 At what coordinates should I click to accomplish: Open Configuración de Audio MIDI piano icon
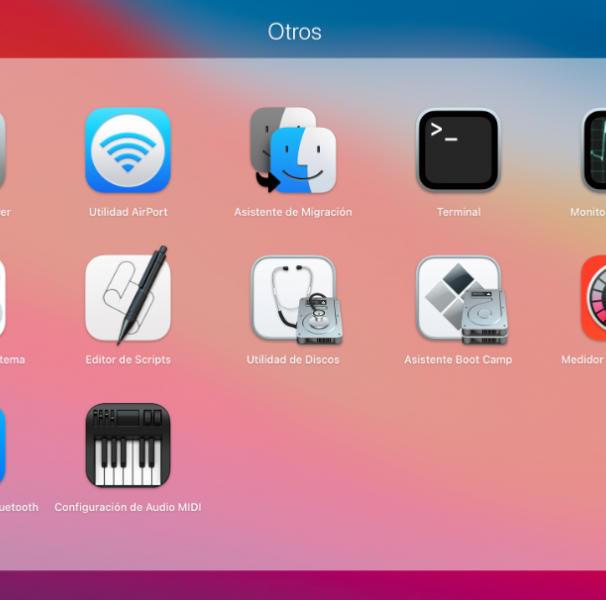[x=128, y=445]
